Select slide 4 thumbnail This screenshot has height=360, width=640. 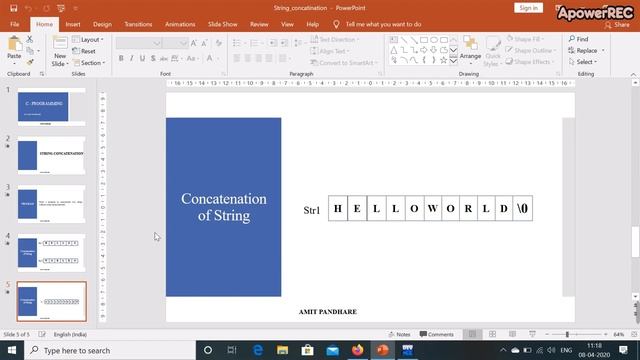(x=51, y=253)
